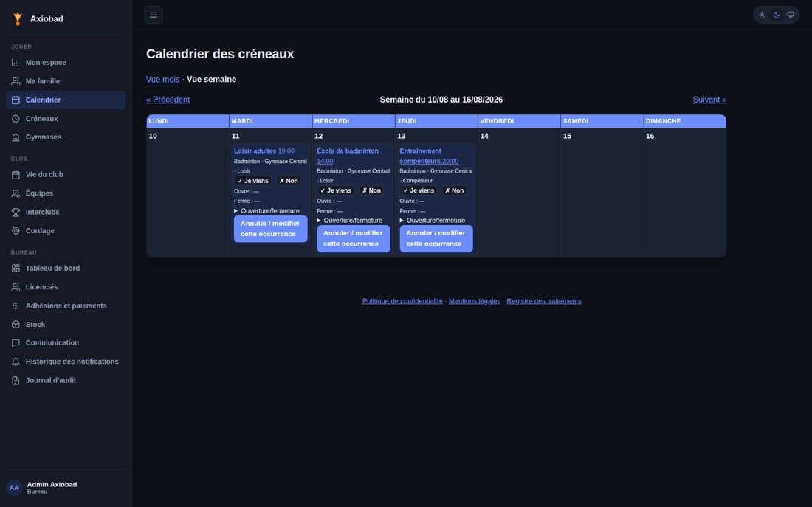The width and height of the screenshot is (812, 507).
Task: Expand Ouverture/fermeture under Entraînement compétiteurs
Action: [x=433, y=221]
